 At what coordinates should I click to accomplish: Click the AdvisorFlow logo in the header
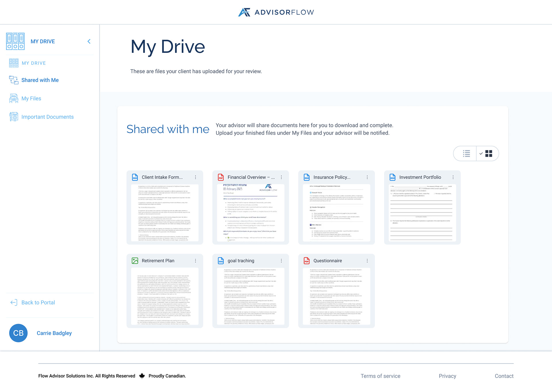276,12
